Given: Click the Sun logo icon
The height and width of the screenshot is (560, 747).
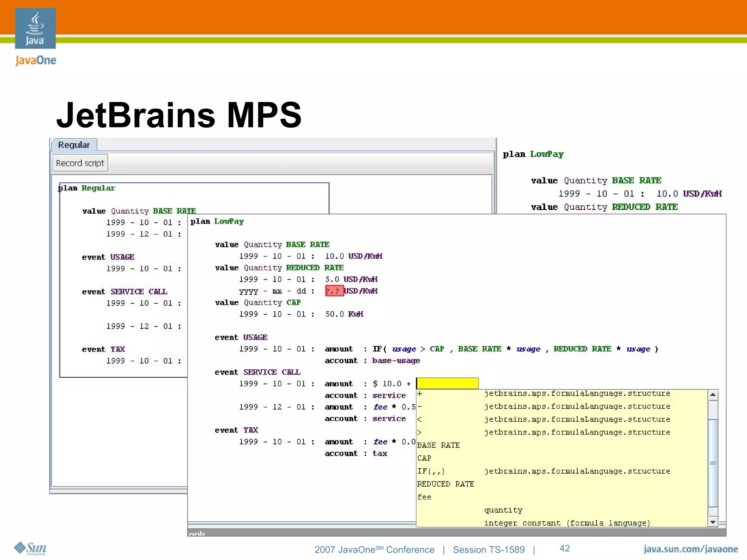Looking at the screenshot, I should (x=30, y=548).
